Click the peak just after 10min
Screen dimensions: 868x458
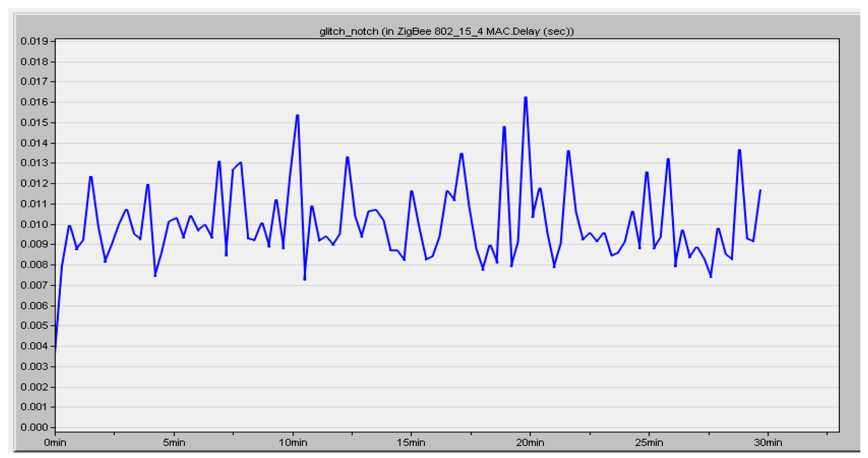(297, 115)
